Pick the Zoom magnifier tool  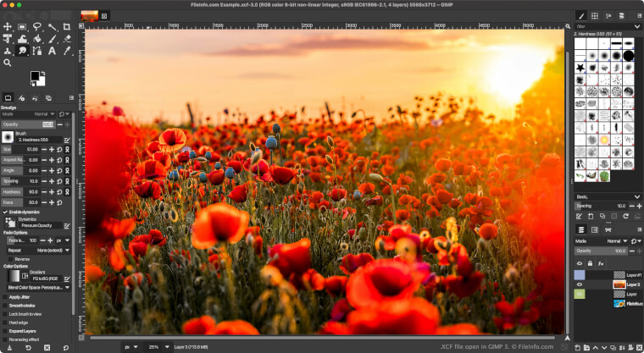pos(8,63)
